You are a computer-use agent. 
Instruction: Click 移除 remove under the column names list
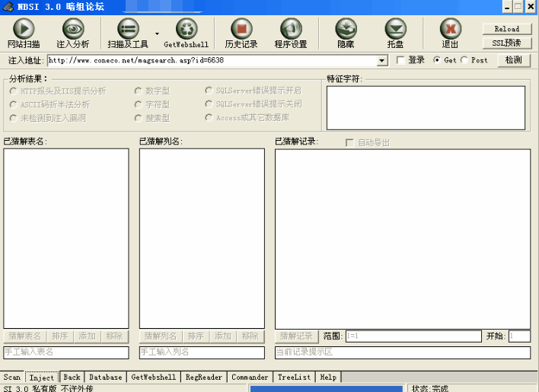(250, 336)
